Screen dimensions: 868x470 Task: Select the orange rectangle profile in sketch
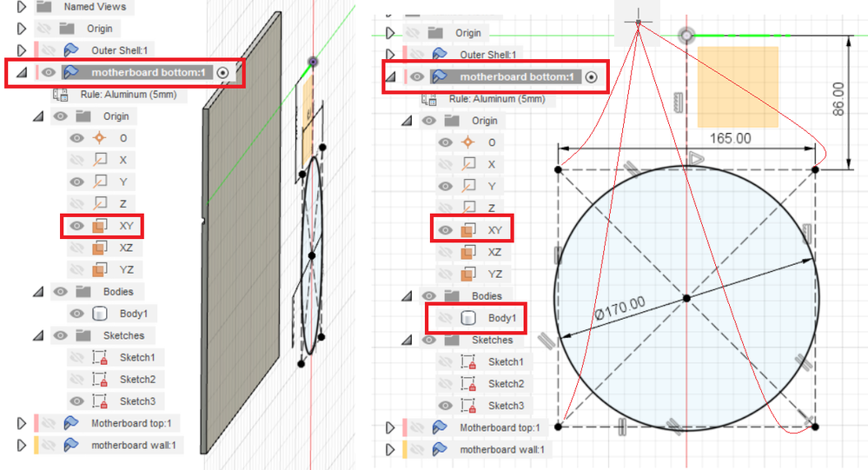click(738, 87)
